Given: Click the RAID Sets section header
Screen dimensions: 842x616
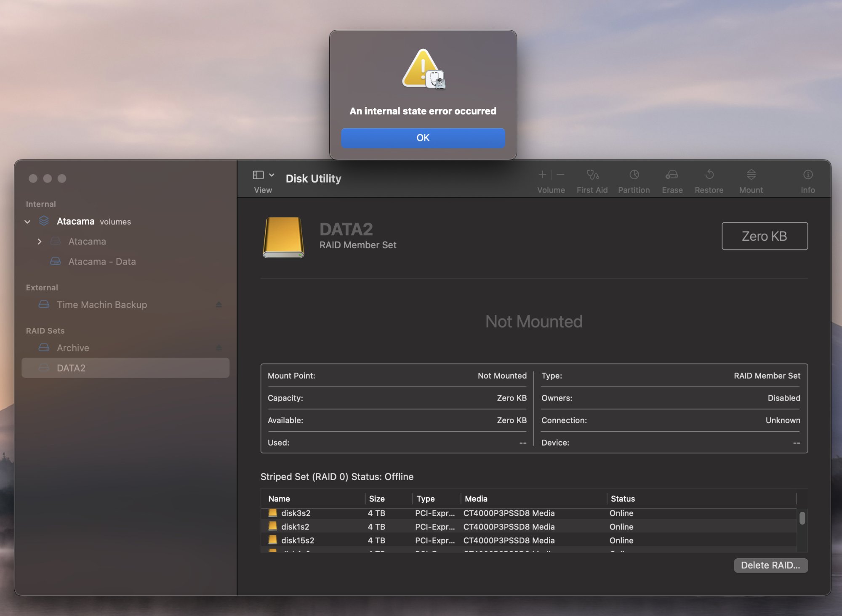Looking at the screenshot, I should click(45, 331).
